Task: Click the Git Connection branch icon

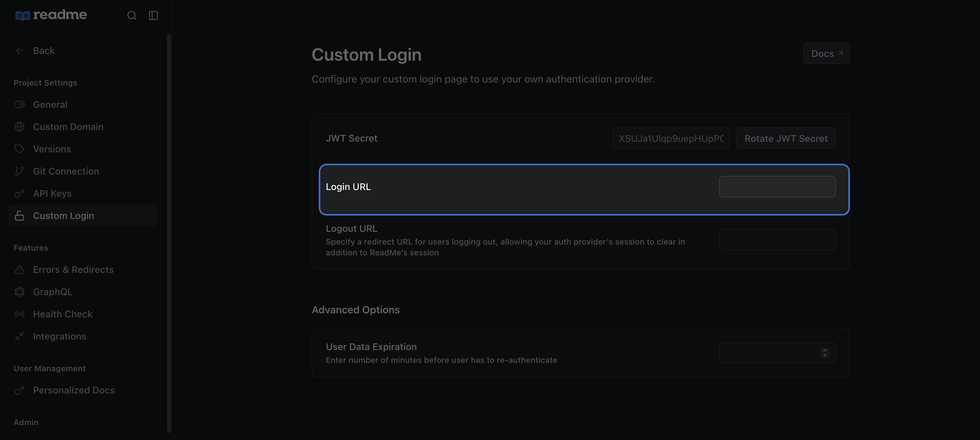Action: [x=20, y=171]
